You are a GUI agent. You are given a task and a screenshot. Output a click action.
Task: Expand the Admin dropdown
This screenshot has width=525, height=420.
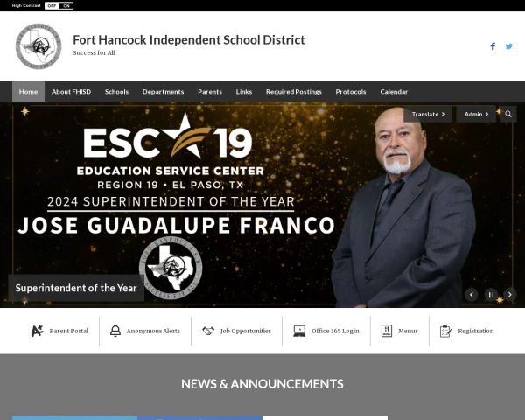pyautogui.click(x=476, y=115)
